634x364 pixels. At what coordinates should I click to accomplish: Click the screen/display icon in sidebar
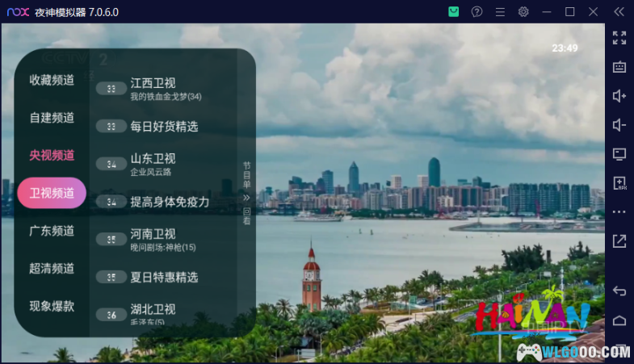(619, 154)
